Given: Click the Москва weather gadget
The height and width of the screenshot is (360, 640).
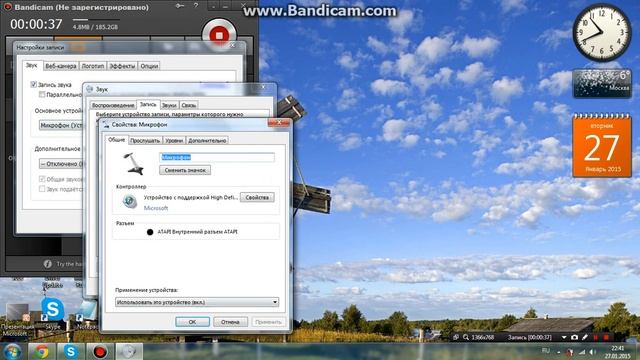Looking at the screenshot, I should point(602,83).
